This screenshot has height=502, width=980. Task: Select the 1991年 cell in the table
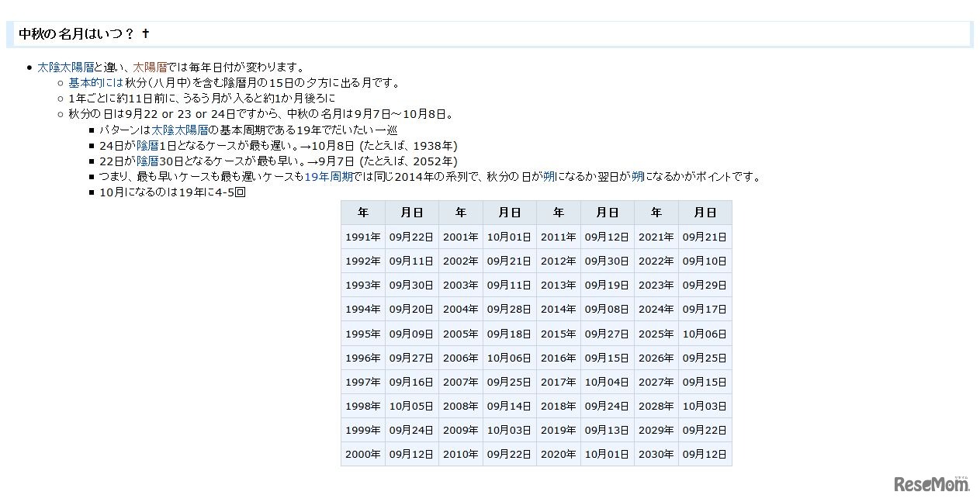pyautogui.click(x=362, y=237)
